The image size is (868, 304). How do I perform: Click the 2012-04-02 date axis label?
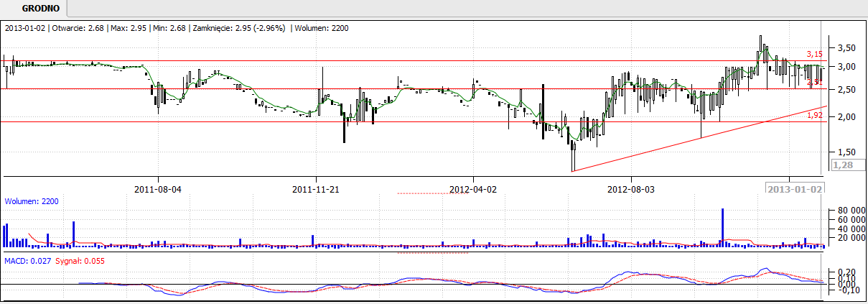click(x=473, y=190)
